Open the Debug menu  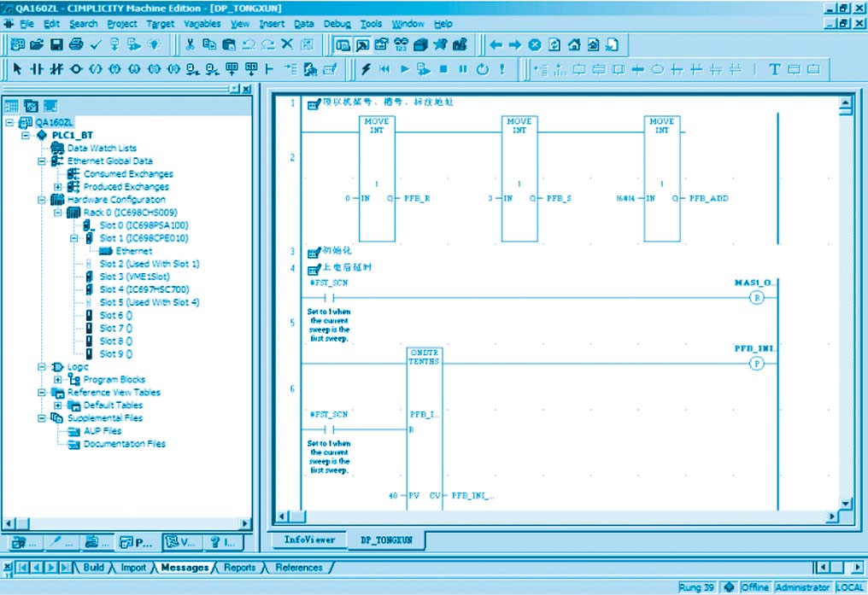pos(337,24)
